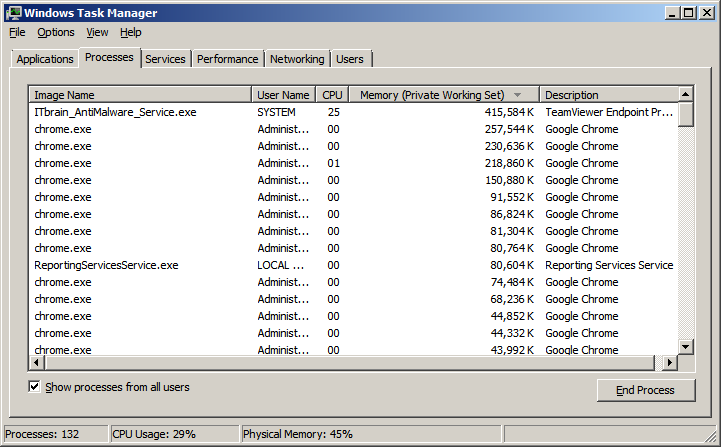Viewport: 721px width, 447px height.
Task: Open the Help menu
Action: 131,32
